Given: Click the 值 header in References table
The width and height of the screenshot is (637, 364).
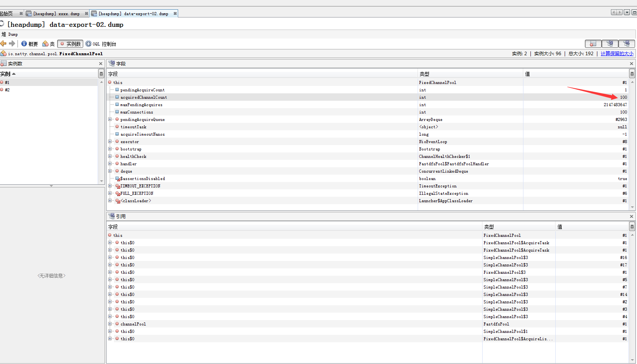Looking at the screenshot, I should tap(592, 227).
